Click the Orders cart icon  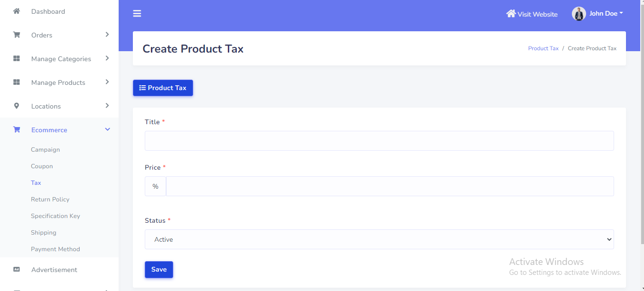pos(17,35)
